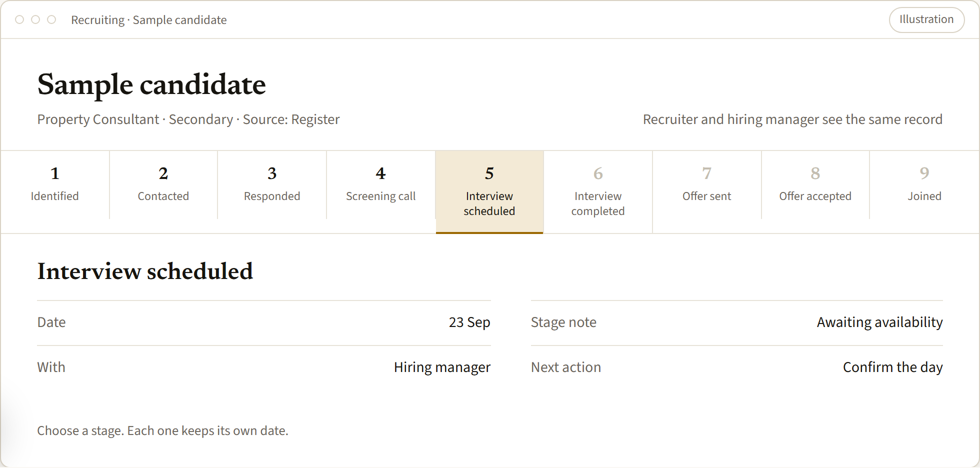Viewport: 980px width, 468px height.
Task: Click the "Next action" label
Action: pyautogui.click(x=566, y=367)
